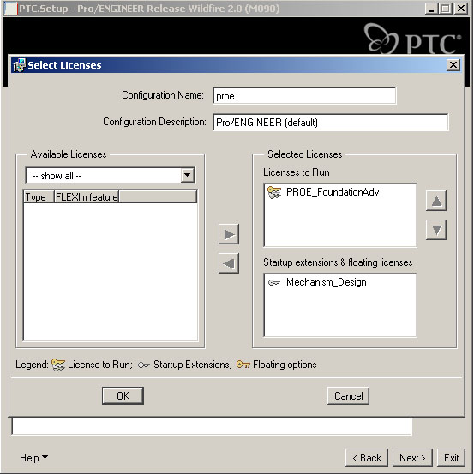Maximize the PTC.Setup window
Screen dimensions: 474x476
pos(446,9)
